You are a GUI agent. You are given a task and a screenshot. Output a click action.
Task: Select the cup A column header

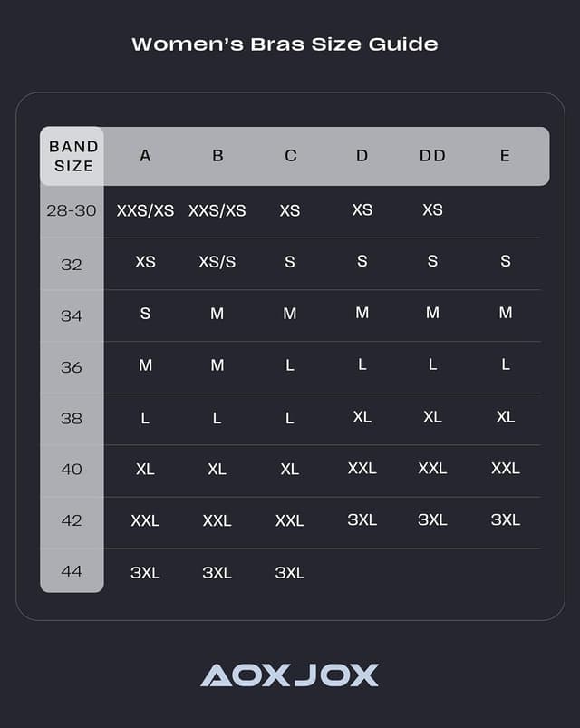click(145, 156)
